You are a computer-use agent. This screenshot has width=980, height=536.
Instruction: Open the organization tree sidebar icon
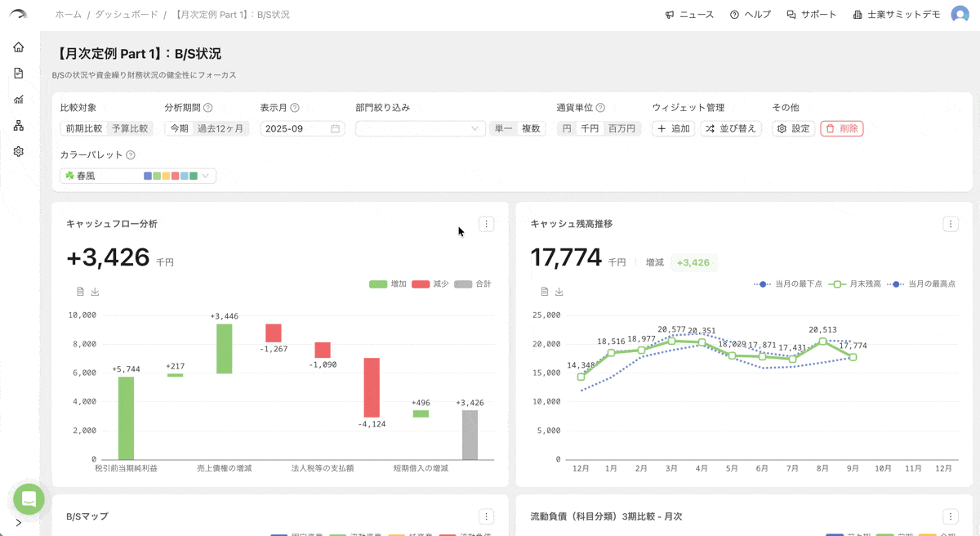(18, 126)
